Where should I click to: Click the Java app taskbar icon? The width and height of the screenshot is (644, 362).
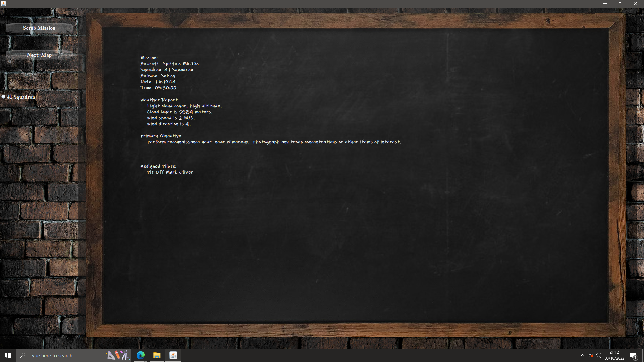[x=173, y=355]
